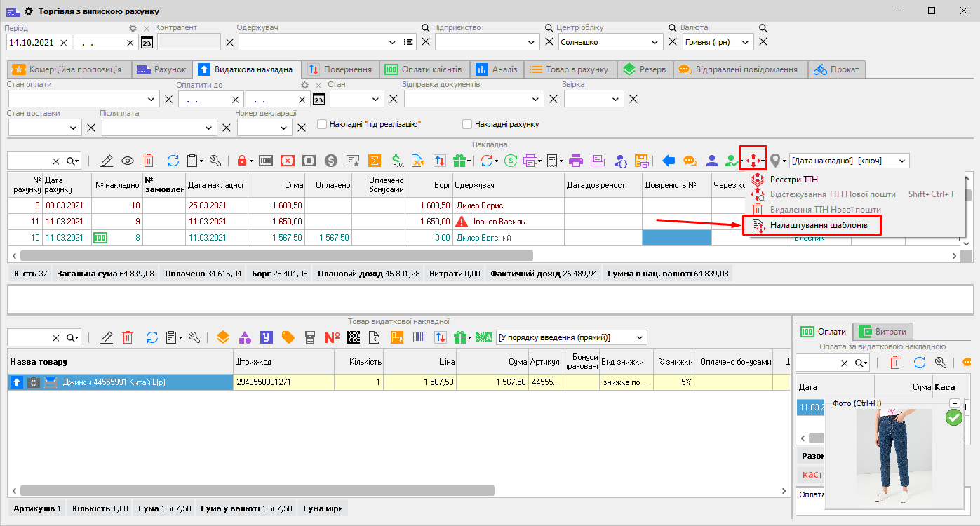
Task: Click the green checkmark on photo preview
Action: point(953,417)
